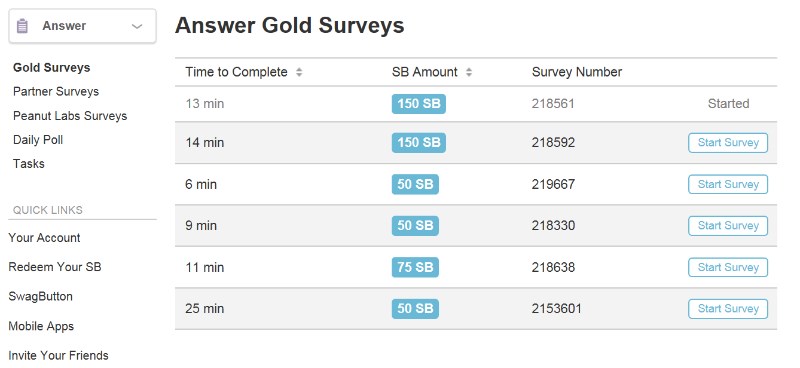Open Partner Surveys in sidebar
This screenshot has height=368, width=800.
click(x=56, y=91)
